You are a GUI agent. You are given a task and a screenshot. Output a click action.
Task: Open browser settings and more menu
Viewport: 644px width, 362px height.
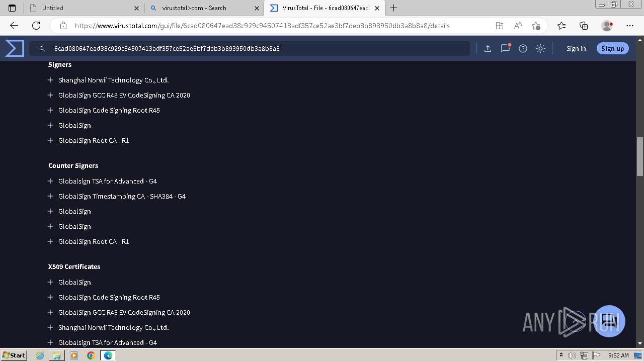(x=630, y=26)
